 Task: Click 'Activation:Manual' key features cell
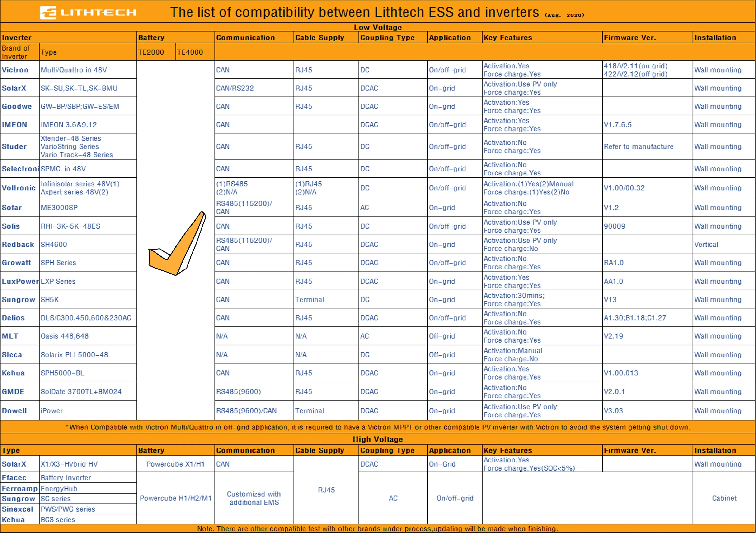[542, 354]
